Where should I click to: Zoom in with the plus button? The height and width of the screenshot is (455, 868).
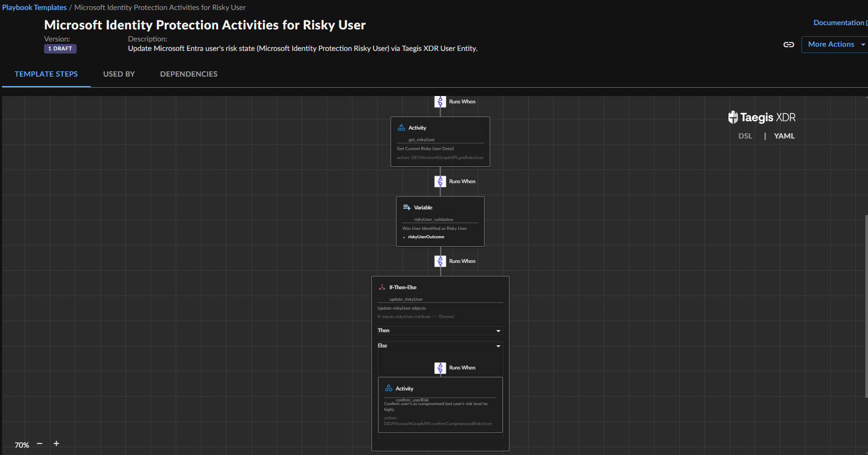(56, 444)
